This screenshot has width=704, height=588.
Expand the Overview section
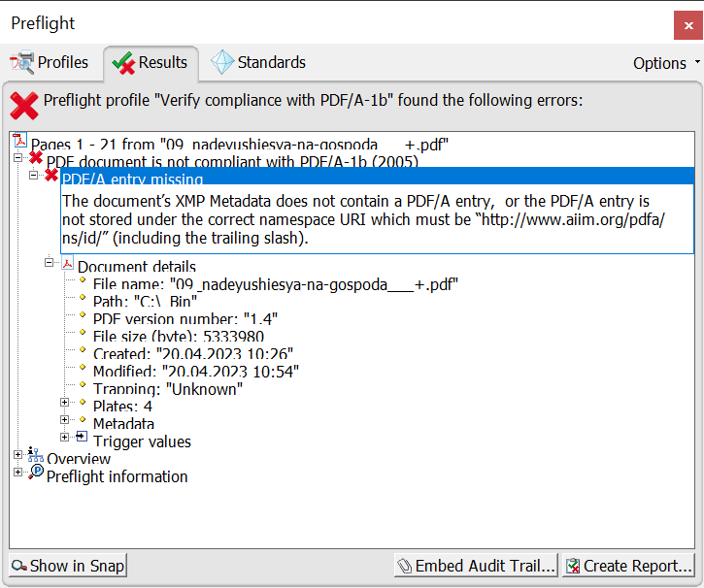coord(18,455)
